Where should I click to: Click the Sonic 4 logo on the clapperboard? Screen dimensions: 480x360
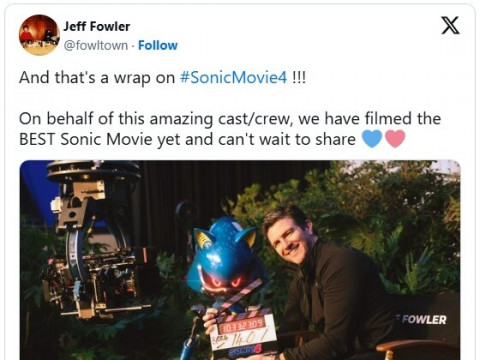coord(246,350)
